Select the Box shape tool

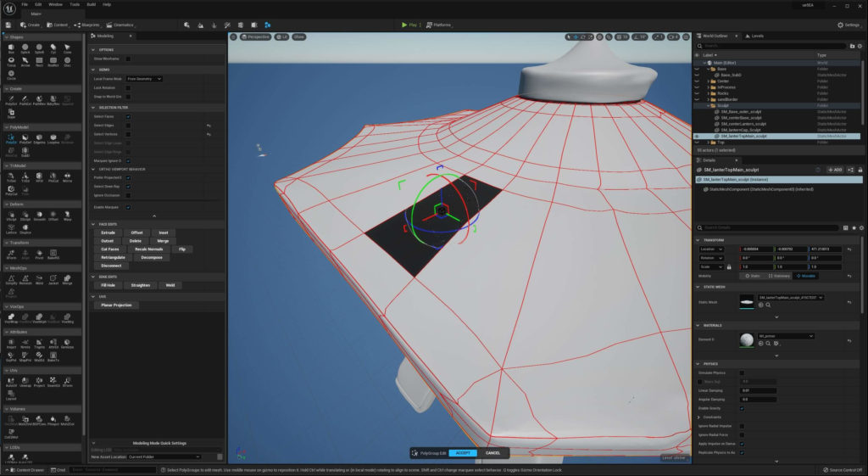click(x=11, y=48)
